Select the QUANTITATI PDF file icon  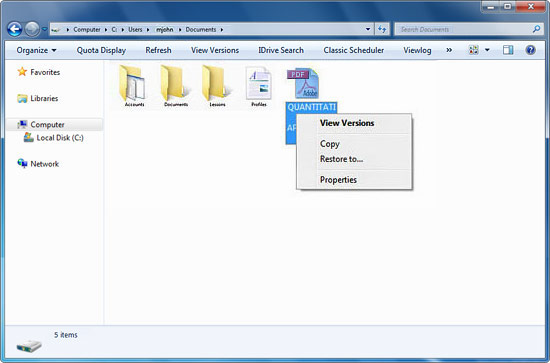coord(303,83)
